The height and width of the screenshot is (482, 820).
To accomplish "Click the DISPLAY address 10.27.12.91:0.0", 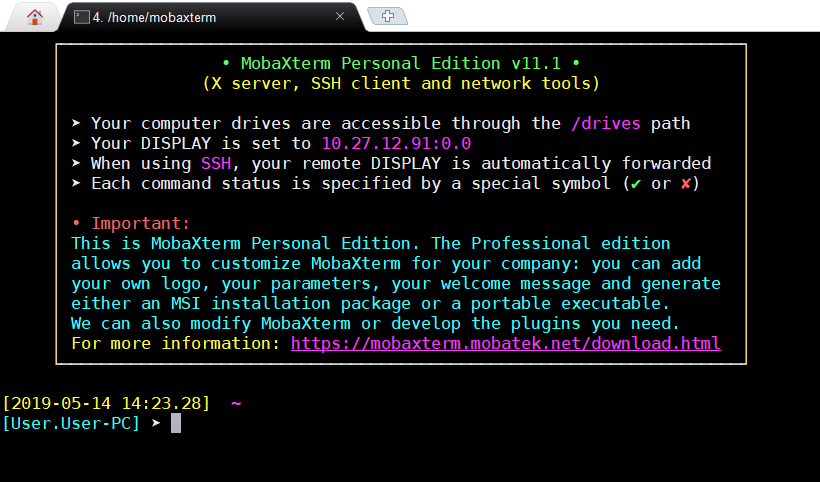I will tap(396, 143).
